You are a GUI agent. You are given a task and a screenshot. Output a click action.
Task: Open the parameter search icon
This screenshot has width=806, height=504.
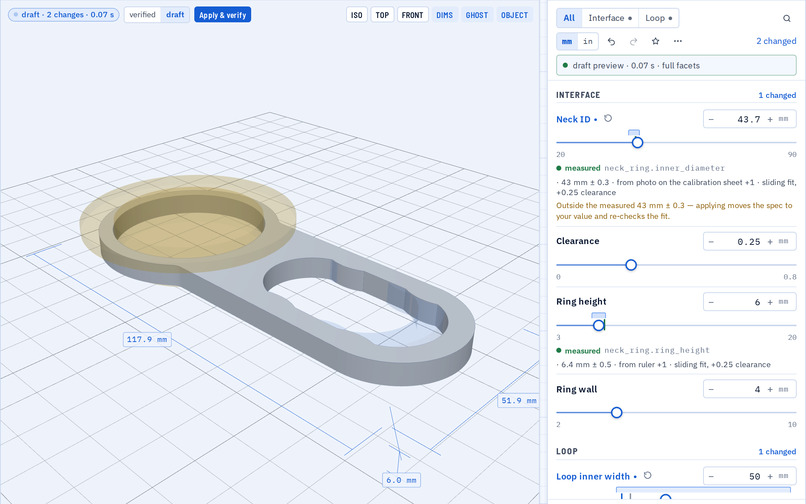click(x=786, y=18)
